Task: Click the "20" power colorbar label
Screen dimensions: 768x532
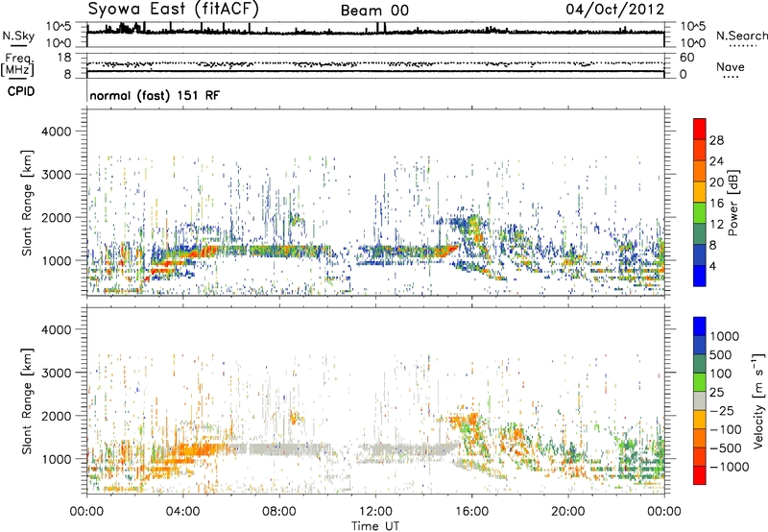Action: pos(716,182)
